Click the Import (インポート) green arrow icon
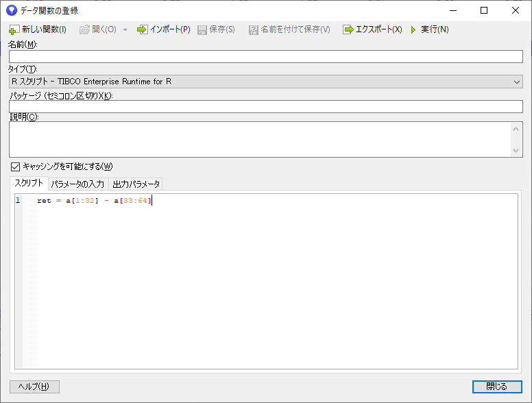Screen dimensions: 532x403 pyautogui.click(x=142, y=29)
